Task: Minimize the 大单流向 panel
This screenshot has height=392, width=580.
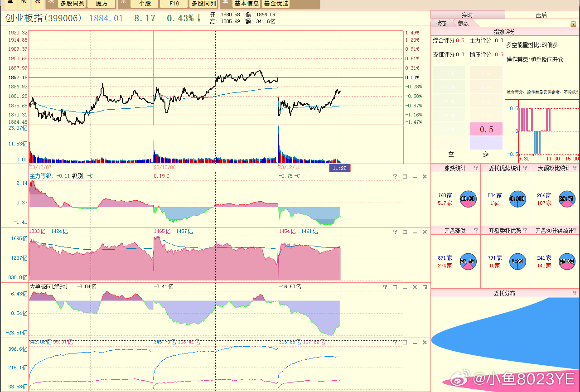Action: click(x=405, y=287)
